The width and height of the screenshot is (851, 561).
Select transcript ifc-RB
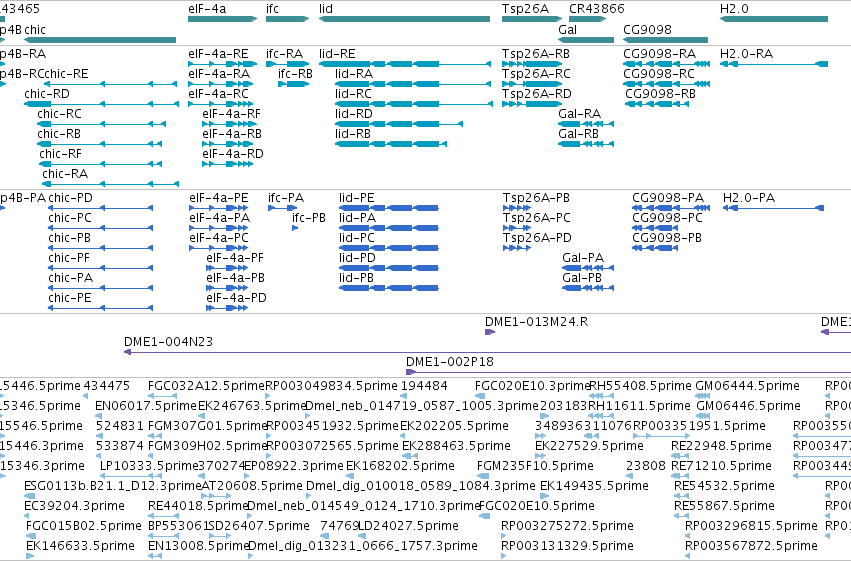[294, 84]
